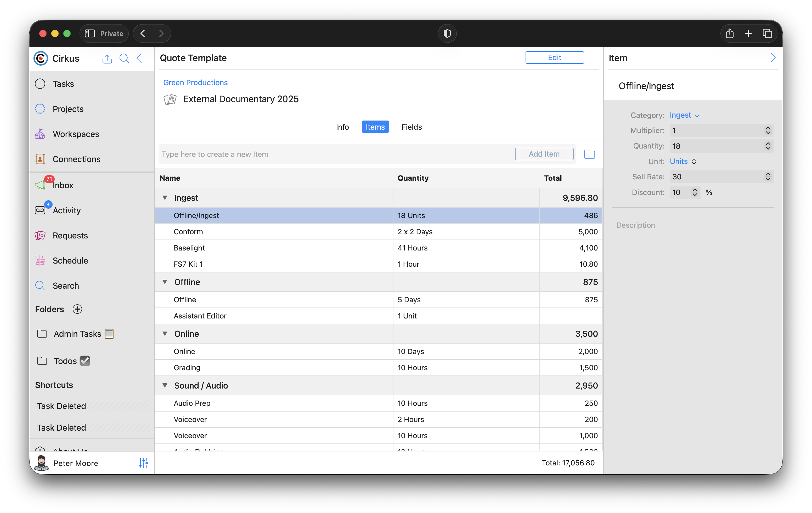
Task: Increment the Discount stepper
Action: pyautogui.click(x=695, y=190)
